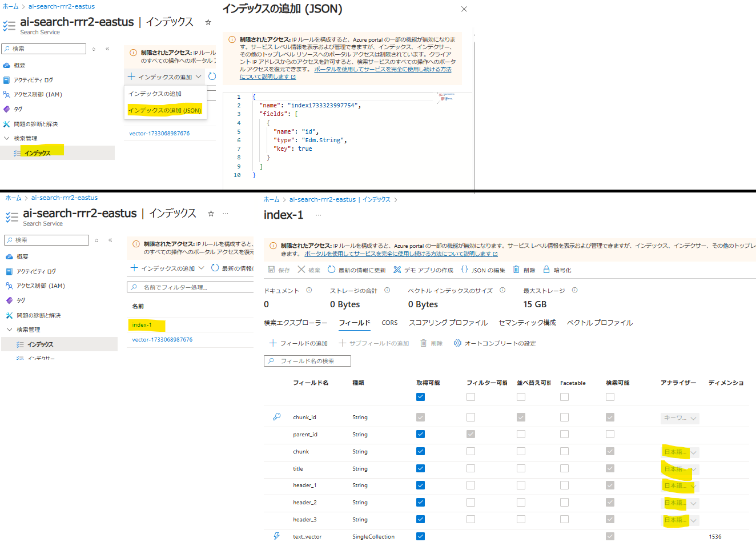Click the info icon in the JSON panel warning

pos(232,40)
